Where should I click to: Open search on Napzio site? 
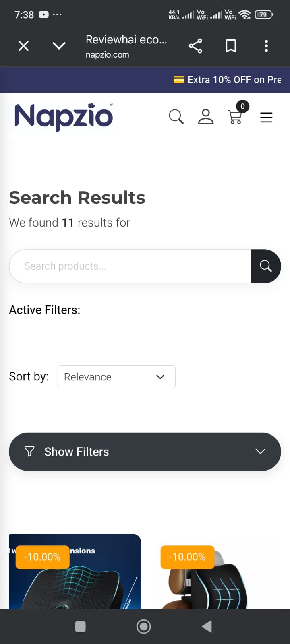pyautogui.click(x=176, y=117)
